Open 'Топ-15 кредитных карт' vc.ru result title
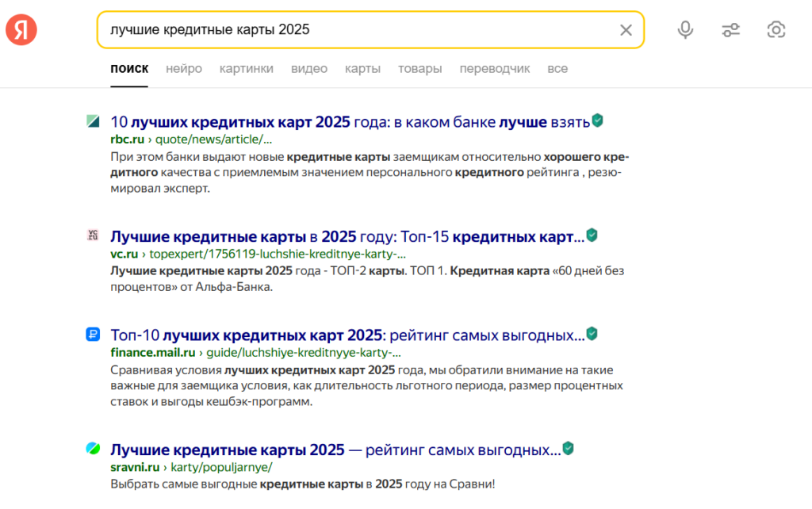This screenshot has width=812, height=509. (347, 236)
